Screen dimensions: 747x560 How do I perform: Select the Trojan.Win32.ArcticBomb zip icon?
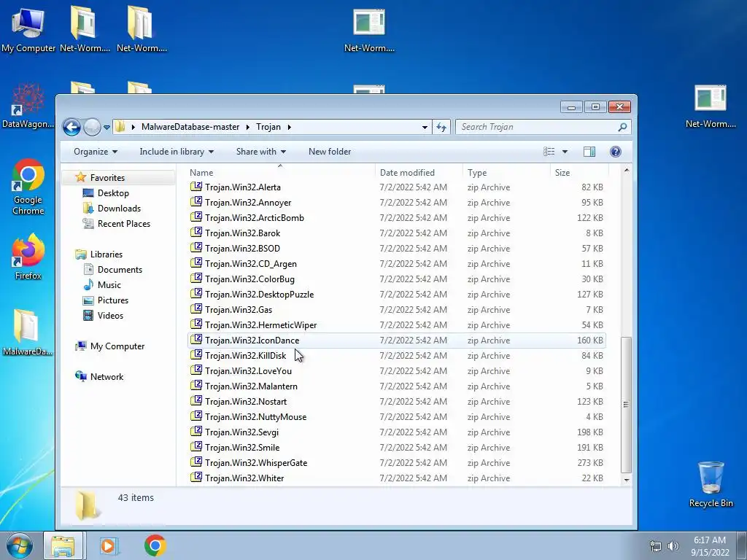click(x=196, y=217)
